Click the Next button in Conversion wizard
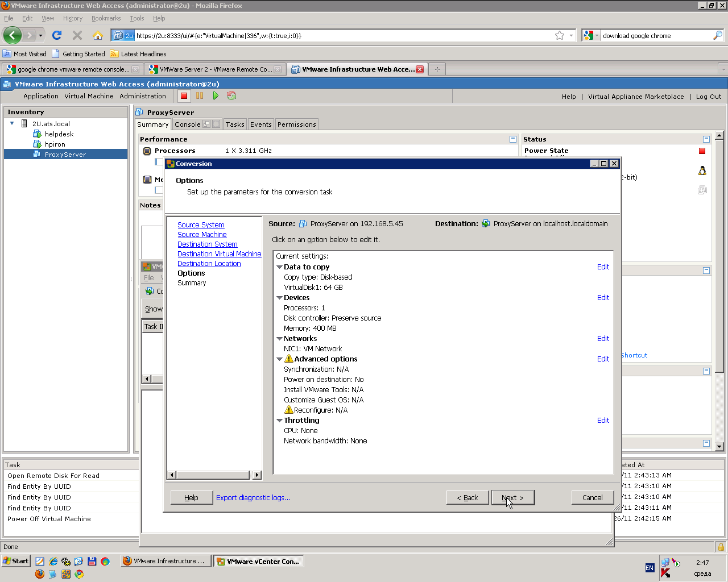728x582 pixels. pos(513,498)
